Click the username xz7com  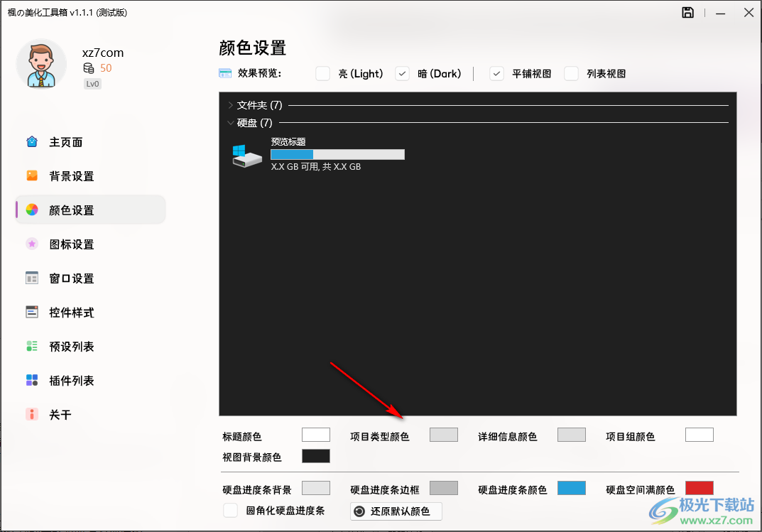103,53
